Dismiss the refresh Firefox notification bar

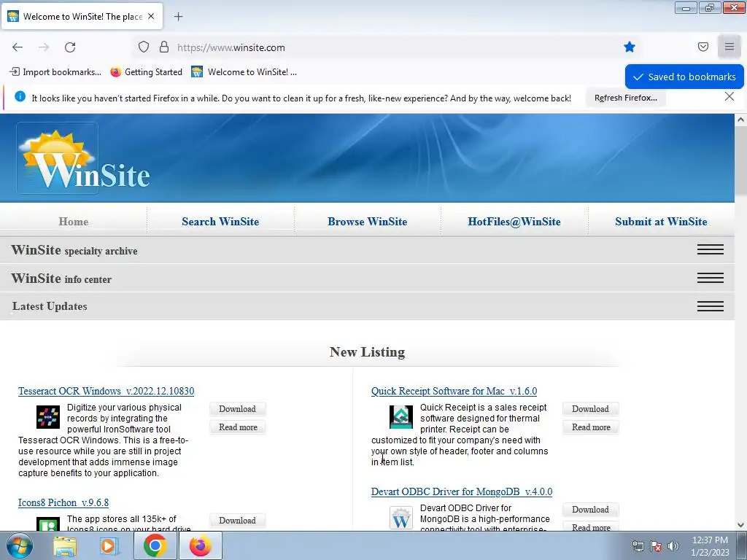pyautogui.click(x=729, y=97)
